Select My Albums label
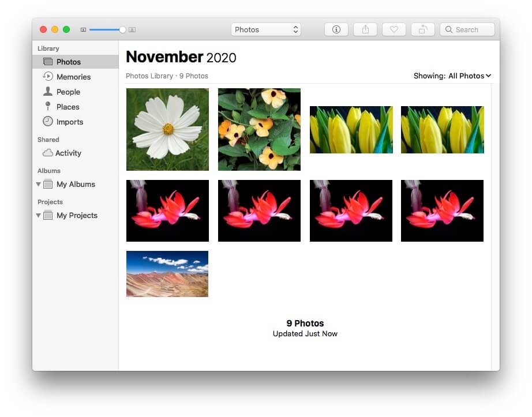 (76, 184)
